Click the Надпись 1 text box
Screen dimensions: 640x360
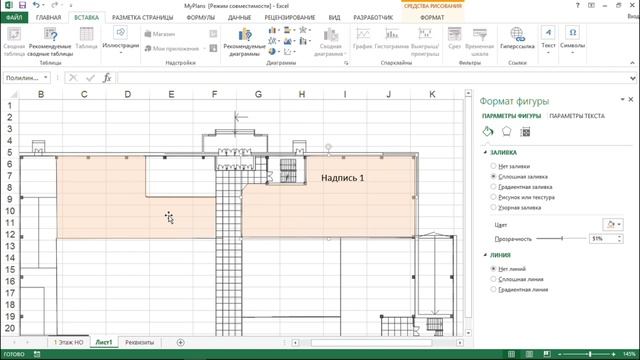pos(342,178)
